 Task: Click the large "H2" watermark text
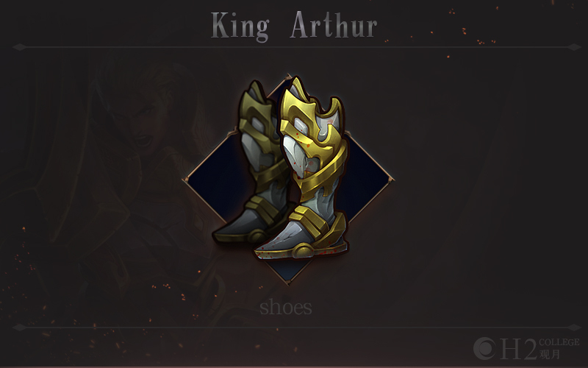pyautogui.click(x=519, y=349)
